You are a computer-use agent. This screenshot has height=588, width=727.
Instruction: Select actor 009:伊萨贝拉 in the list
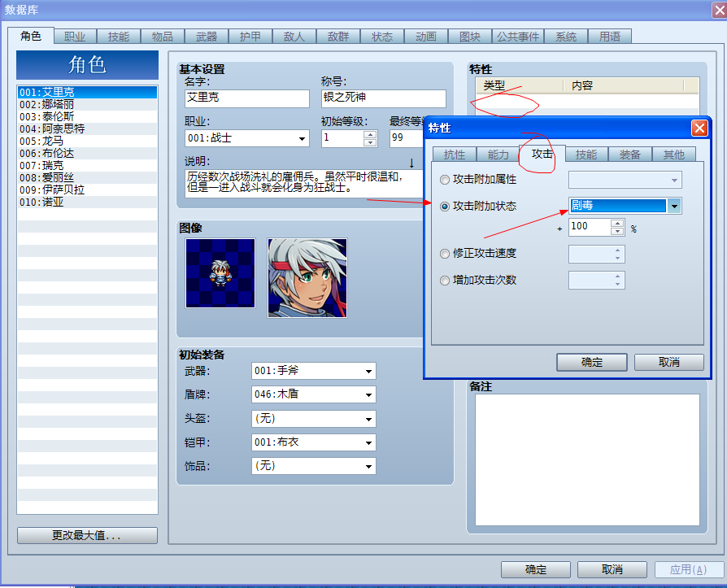point(87,189)
